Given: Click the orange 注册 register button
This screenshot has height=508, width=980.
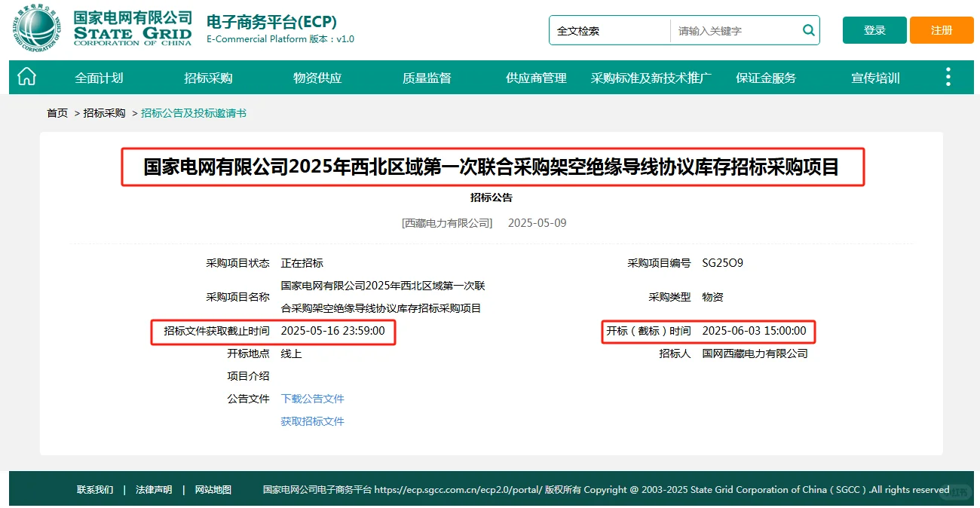Looking at the screenshot, I should [942, 30].
